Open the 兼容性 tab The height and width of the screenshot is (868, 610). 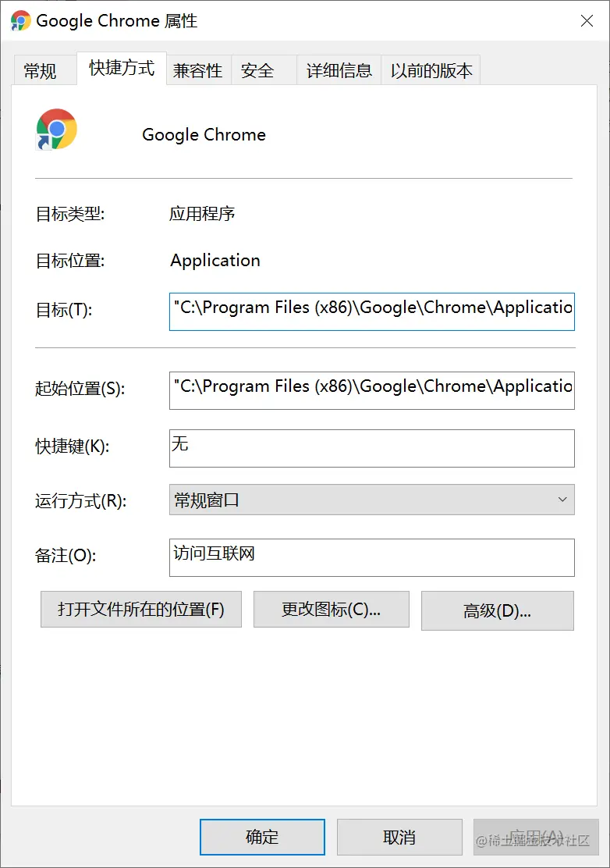(198, 69)
